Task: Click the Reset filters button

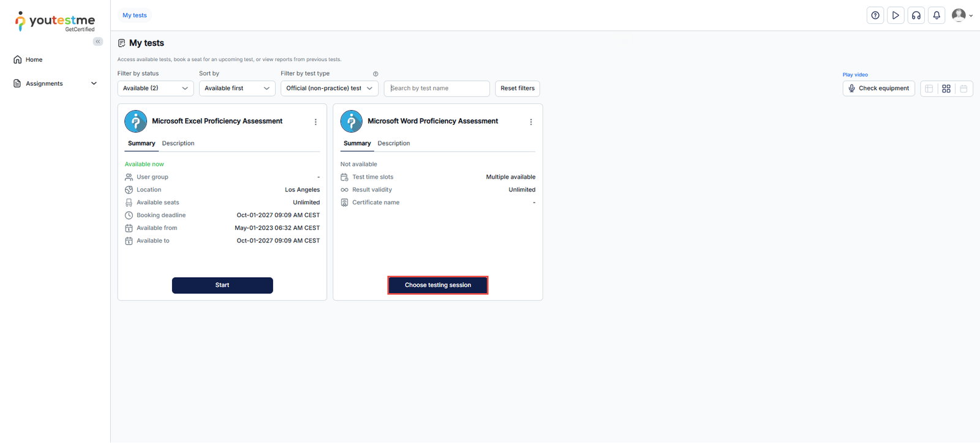Action: tap(518, 89)
